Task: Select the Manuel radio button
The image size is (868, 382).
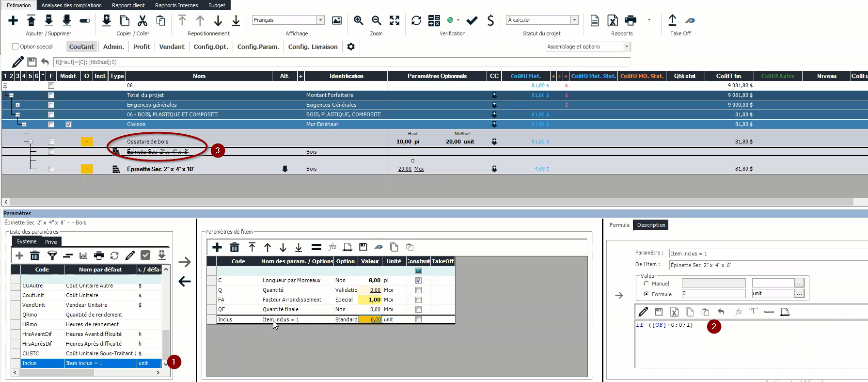Action: point(646,283)
